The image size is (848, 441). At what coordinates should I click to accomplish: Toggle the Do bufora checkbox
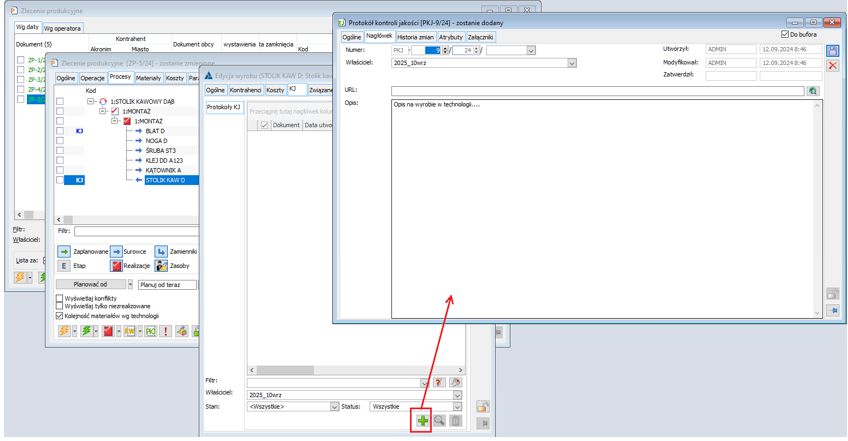785,35
